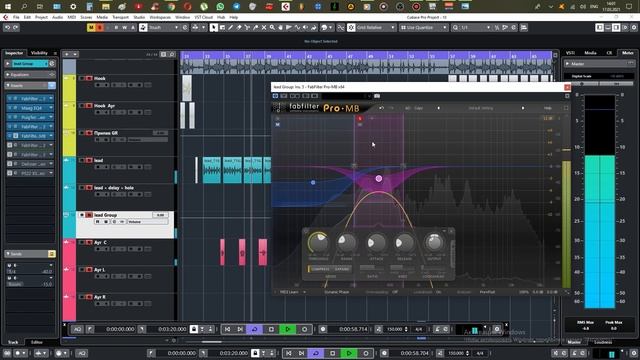Viewport: 640px width, 360px height.
Task: Select the Mute X tool
Action: (264, 27)
